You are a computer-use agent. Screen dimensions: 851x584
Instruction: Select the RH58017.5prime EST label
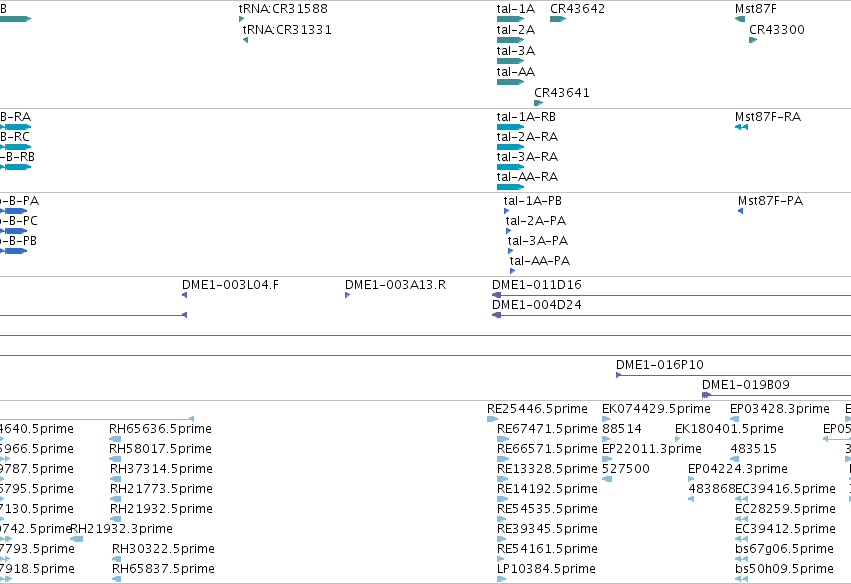click(160, 449)
